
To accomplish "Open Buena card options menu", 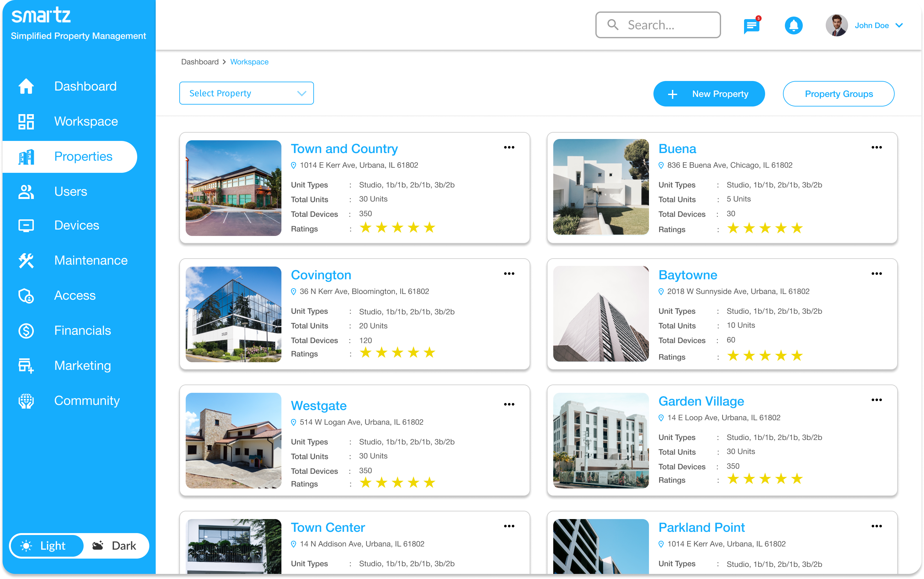I will click(x=876, y=147).
